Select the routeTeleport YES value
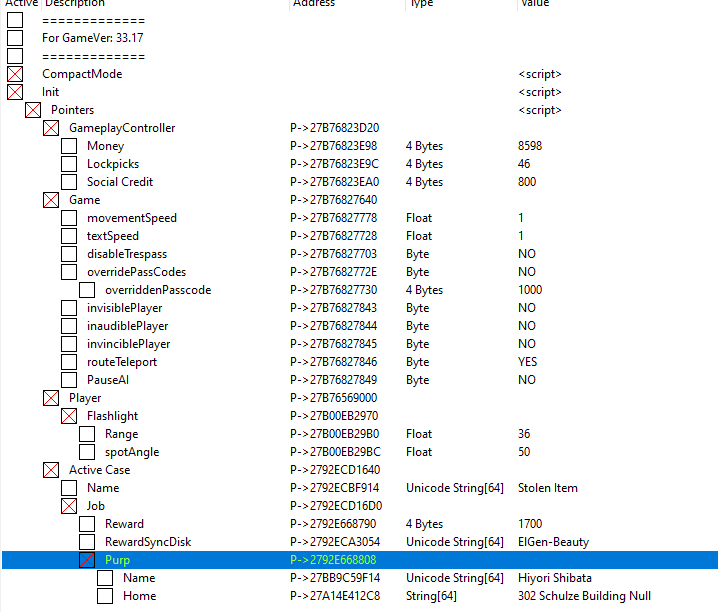Image resolution: width=718 pixels, height=612 pixels. point(527,362)
